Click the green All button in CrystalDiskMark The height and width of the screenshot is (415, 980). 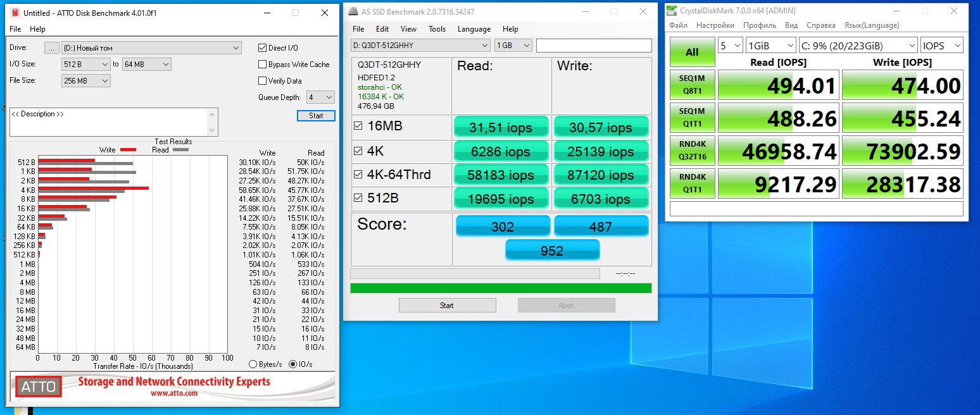(692, 52)
